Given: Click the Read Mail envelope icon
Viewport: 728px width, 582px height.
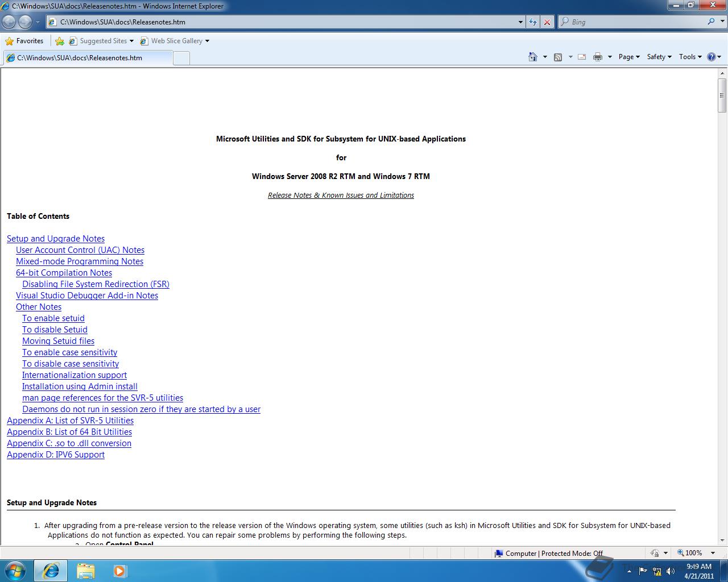Looking at the screenshot, I should coord(582,57).
